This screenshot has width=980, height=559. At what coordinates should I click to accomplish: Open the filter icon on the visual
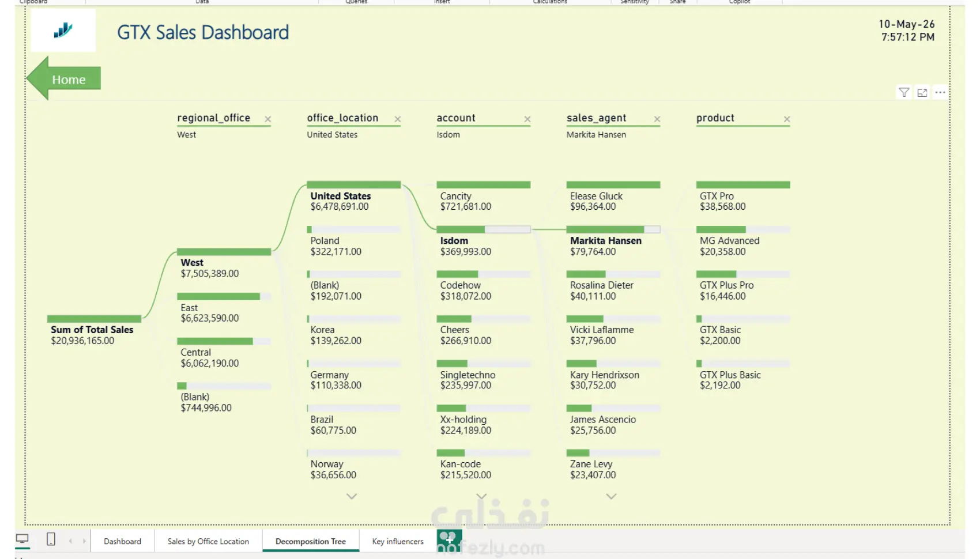(904, 92)
